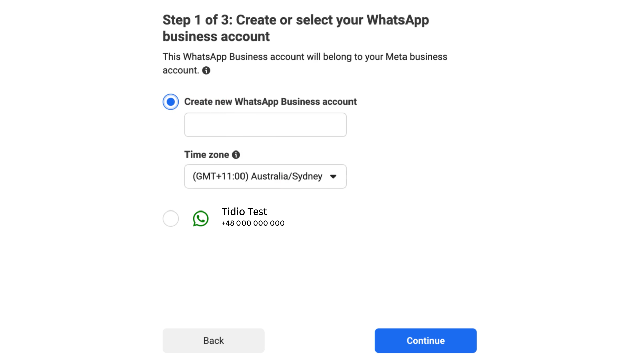Click "business account" on heading's second line

pyautogui.click(x=216, y=36)
